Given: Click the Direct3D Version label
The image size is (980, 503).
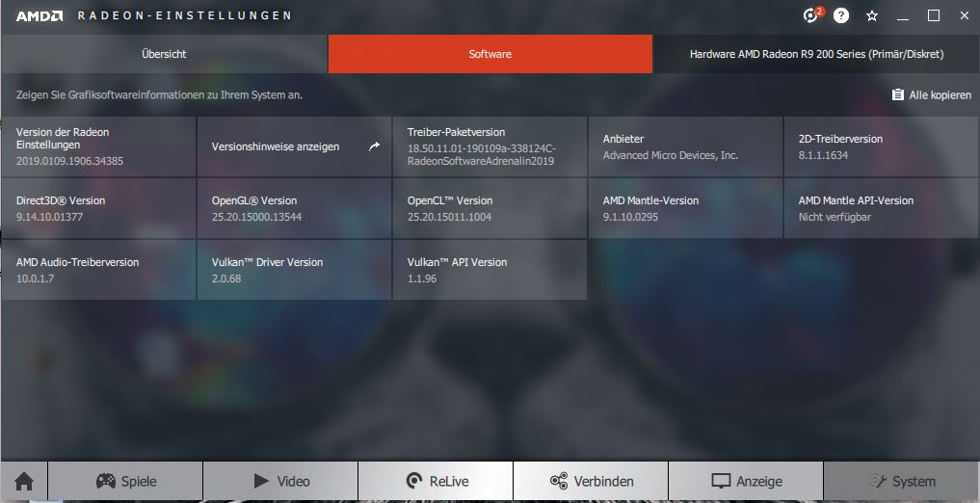Looking at the screenshot, I should [x=61, y=200].
